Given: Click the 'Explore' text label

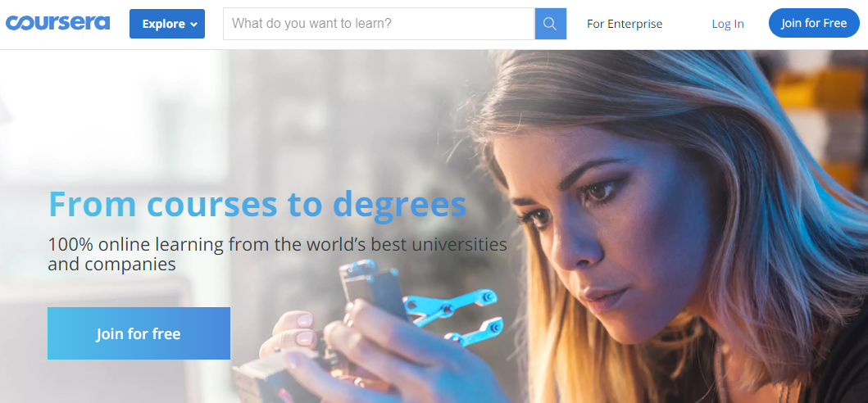Looking at the screenshot, I should [163, 24].
